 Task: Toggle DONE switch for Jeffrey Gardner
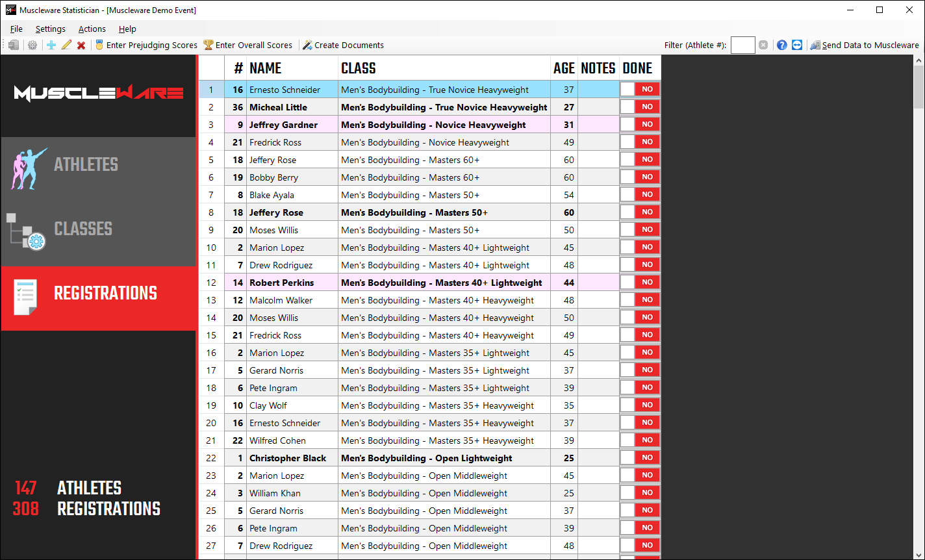tap(640, 125)
